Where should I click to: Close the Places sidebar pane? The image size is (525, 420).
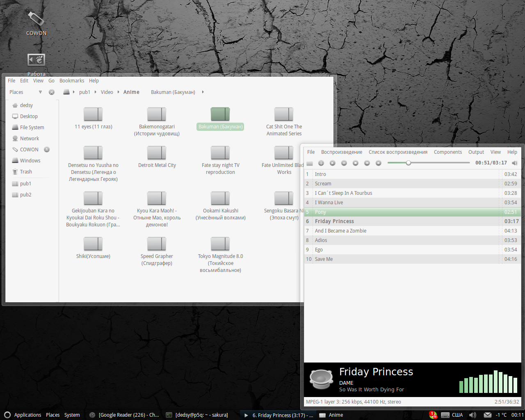click(x=52, y=92)
